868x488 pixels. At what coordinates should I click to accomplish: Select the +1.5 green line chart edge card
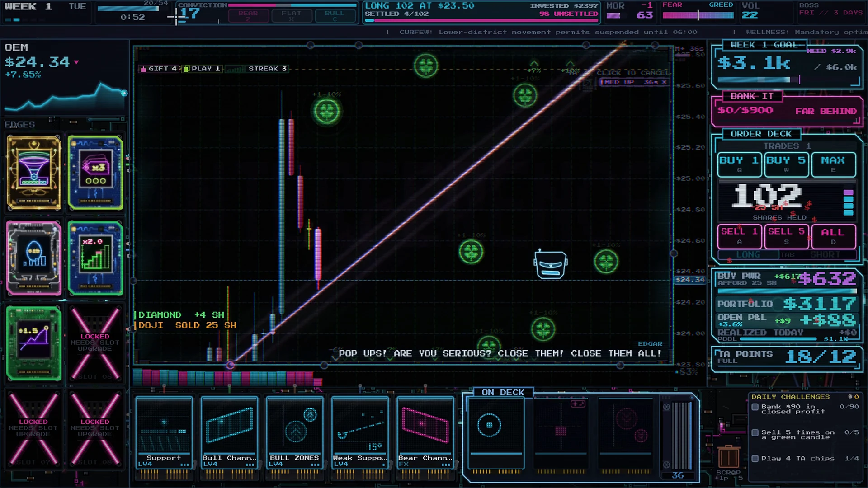pos(34,343)
